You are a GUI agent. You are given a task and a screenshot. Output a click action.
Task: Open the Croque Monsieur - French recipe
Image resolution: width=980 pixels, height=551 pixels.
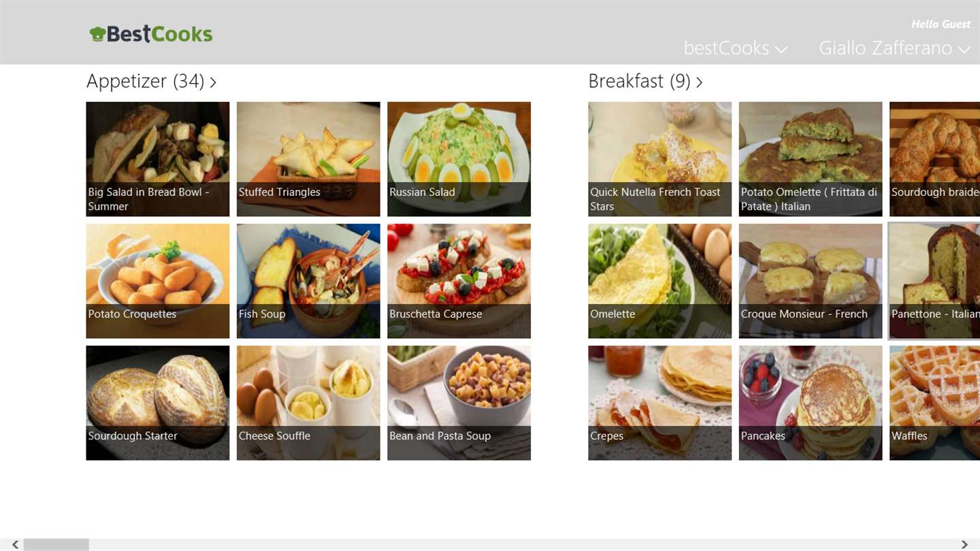click(x=811, y=281)
